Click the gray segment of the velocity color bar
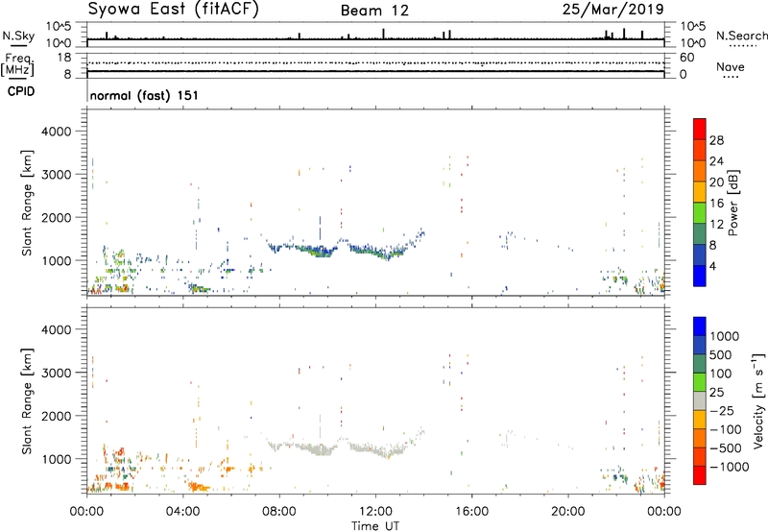 tap(700, 401)
